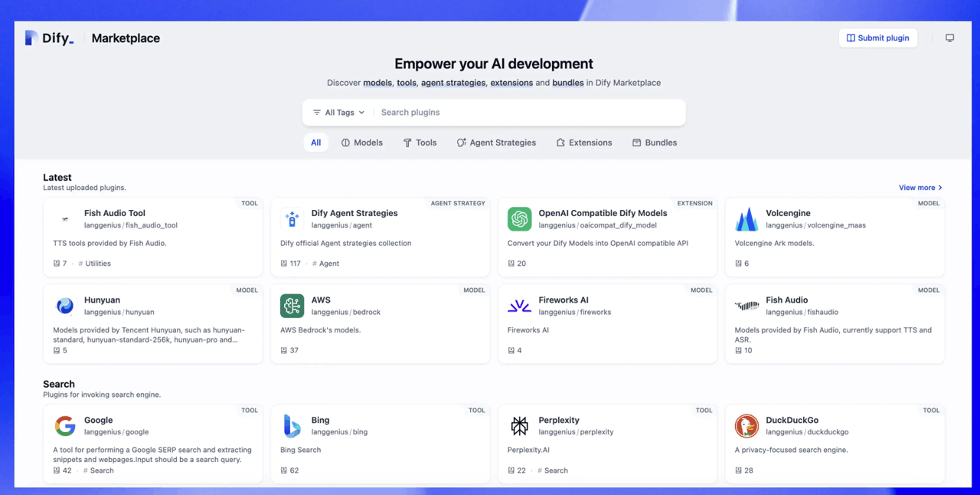Click the View more link

pyautogui.click(x=920, y=188)
